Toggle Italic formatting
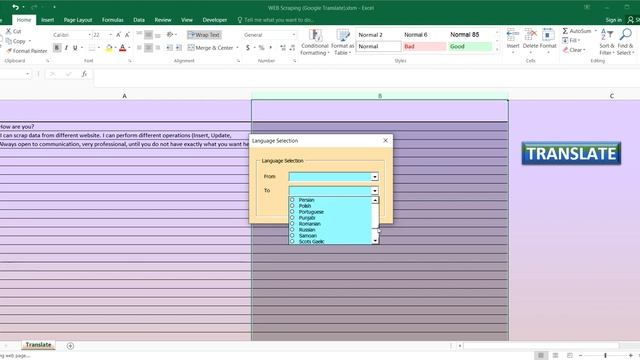 (66, 48)
